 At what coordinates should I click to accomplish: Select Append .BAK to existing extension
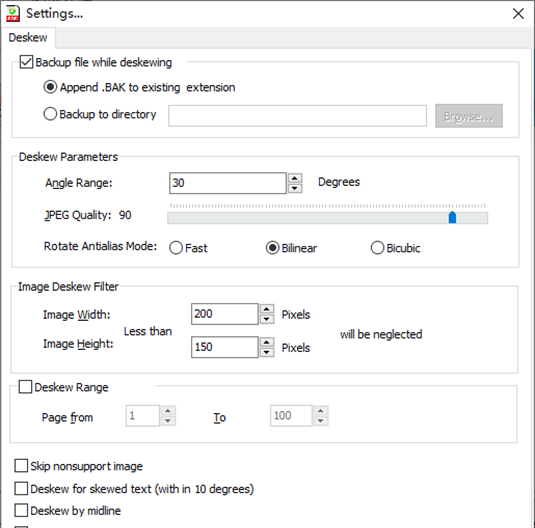50,87
